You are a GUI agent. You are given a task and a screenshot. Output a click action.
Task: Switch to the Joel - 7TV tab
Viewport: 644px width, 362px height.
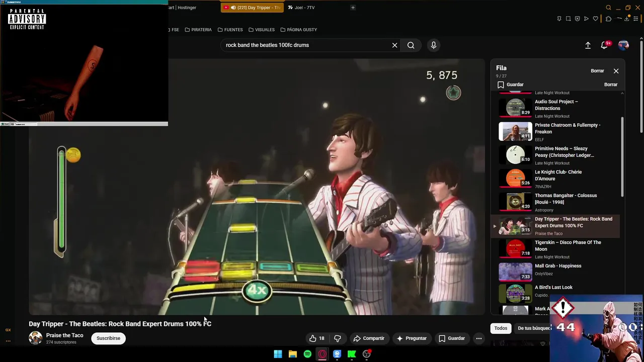315,8
